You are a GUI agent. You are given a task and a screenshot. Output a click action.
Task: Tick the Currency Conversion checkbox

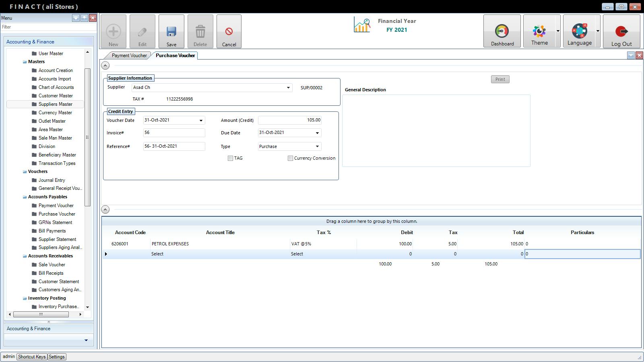(x=290, y=158)
